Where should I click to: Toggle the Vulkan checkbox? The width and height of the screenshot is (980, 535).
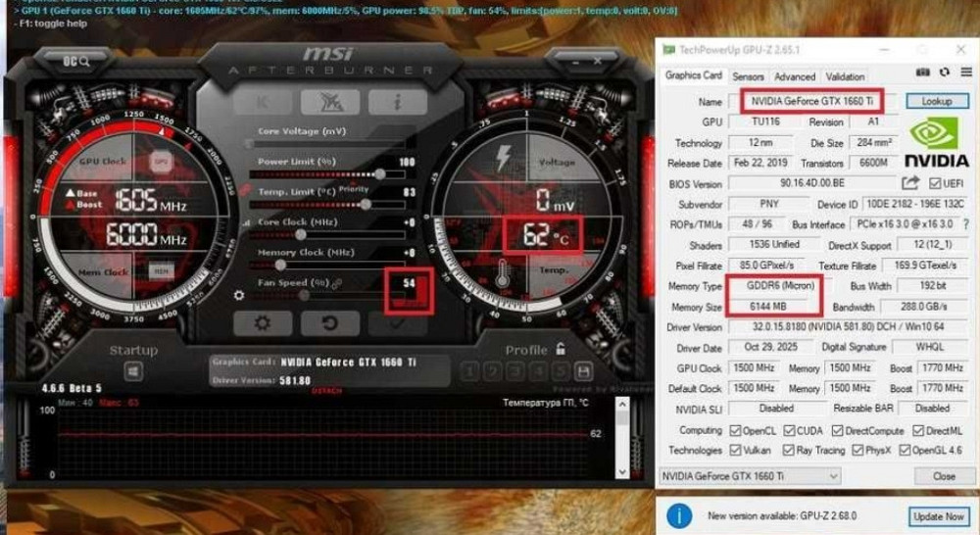[x=736, y=450]
